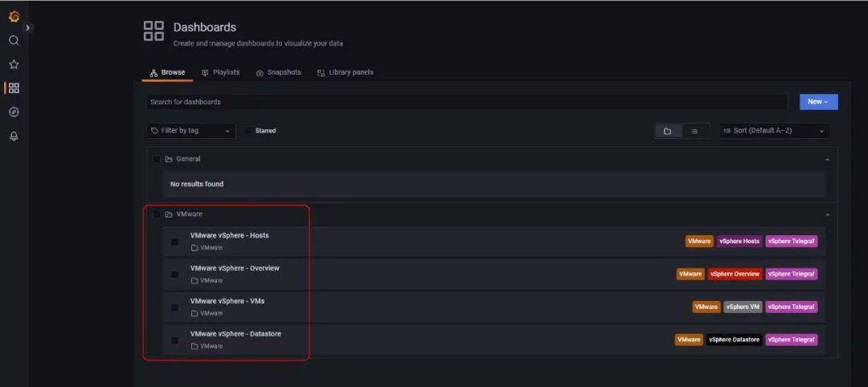Click VMware folder label under VMs dashboard
The height and width of the screenshot is (387, 868).
point(207,313)
